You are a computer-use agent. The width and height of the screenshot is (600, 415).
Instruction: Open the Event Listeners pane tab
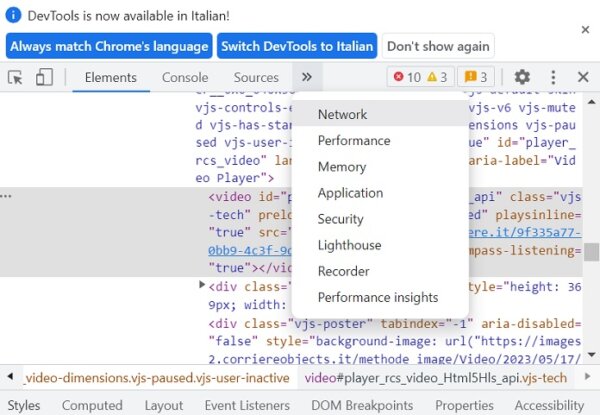pyautogui.click(x=247, y=405)
